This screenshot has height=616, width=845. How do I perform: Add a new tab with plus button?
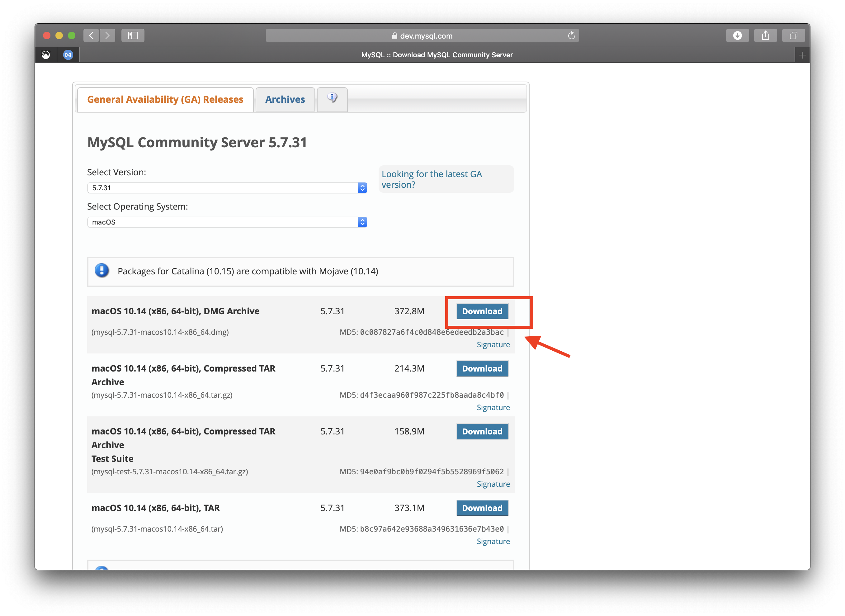[x=802, y=55]
